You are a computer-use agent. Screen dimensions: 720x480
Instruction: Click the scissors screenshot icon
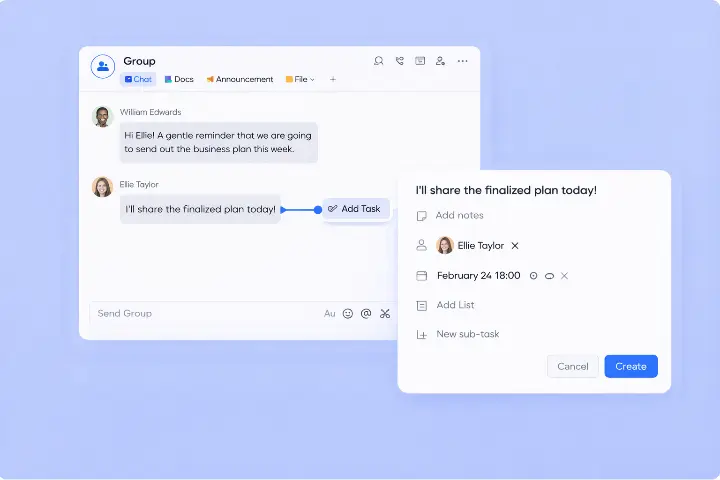(x=385, y=314)
